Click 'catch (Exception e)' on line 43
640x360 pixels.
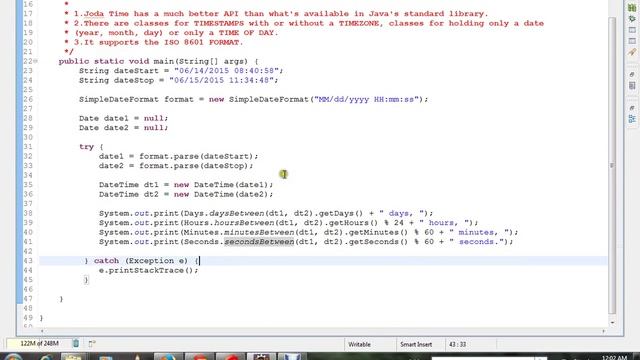coord(141,261)
